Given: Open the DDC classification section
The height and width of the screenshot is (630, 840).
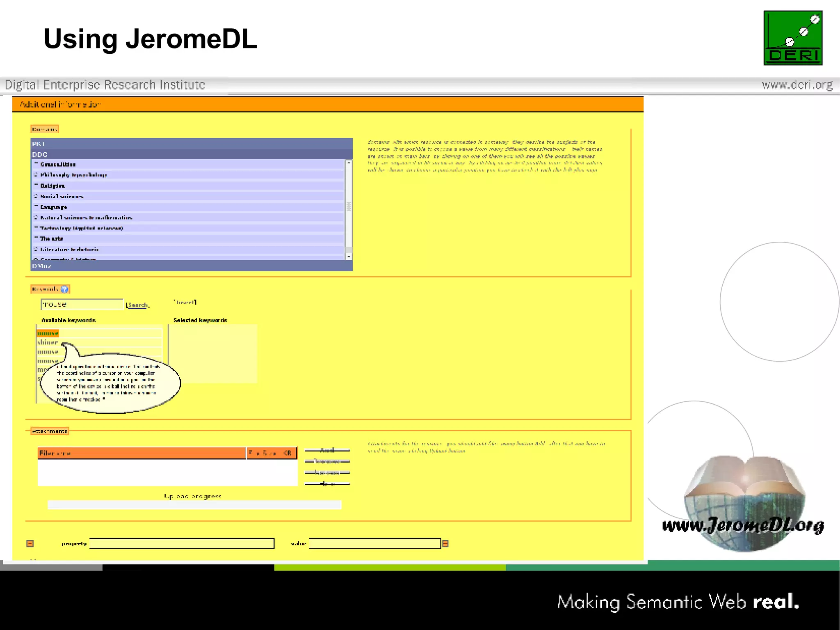Looking at the screenshot, I should click(192, 154).
